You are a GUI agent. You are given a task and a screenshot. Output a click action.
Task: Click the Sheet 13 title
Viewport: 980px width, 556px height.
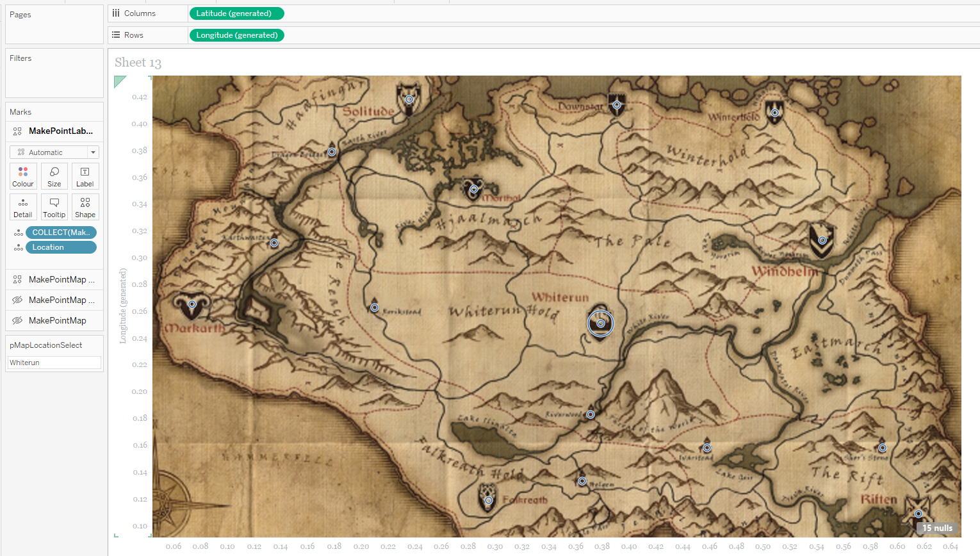click(x=138, y=63)
